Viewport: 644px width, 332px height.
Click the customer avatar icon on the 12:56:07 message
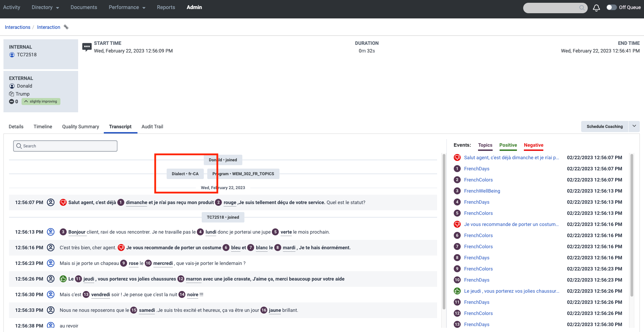[51, 202]
